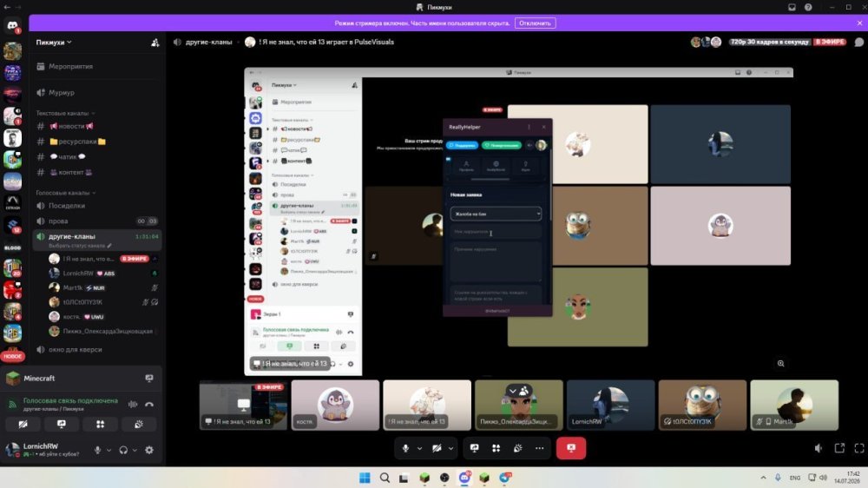
Task: Enter fullscreen with the bottom-right expand icon
Action: click(859, 448)
